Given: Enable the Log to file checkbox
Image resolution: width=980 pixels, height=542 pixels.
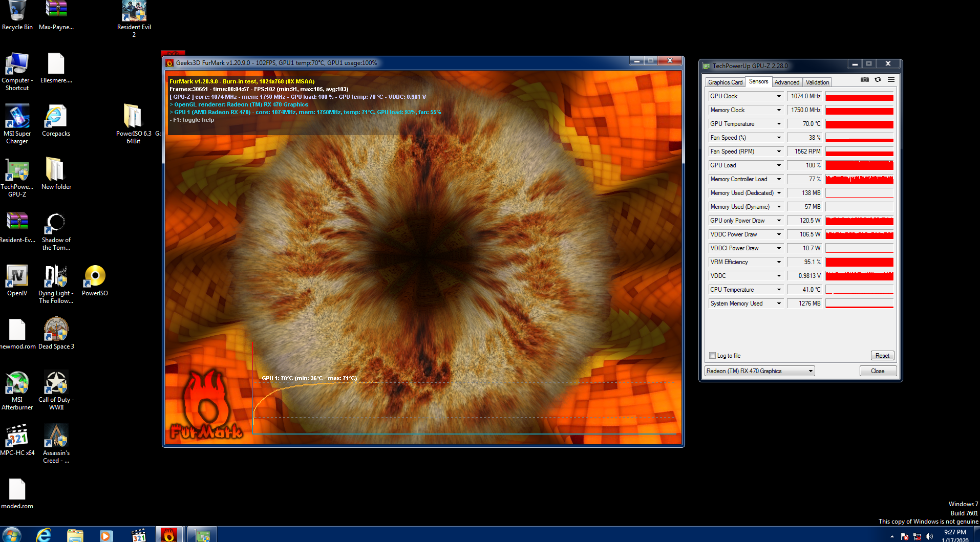Looking at the screenshot, I should point(712,356).
